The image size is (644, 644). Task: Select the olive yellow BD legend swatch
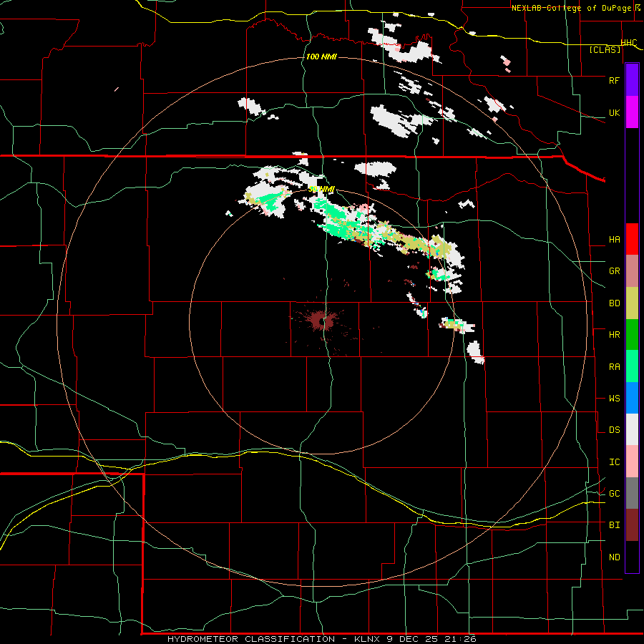point(632,303)
